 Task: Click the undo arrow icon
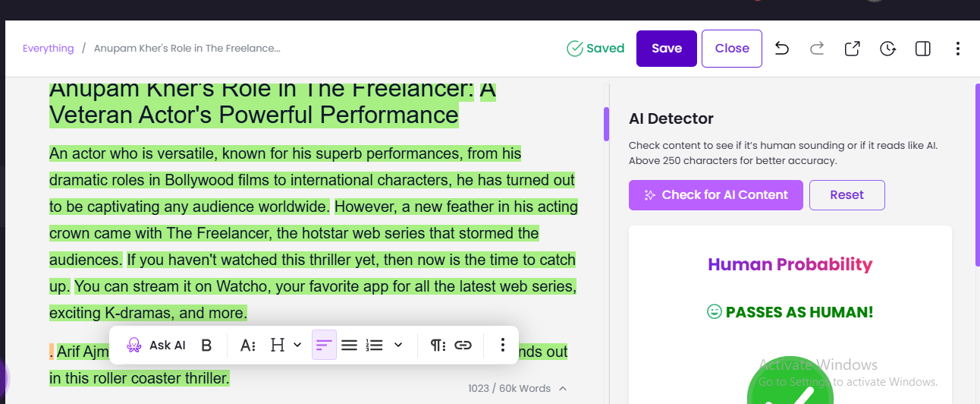(781, 49)
